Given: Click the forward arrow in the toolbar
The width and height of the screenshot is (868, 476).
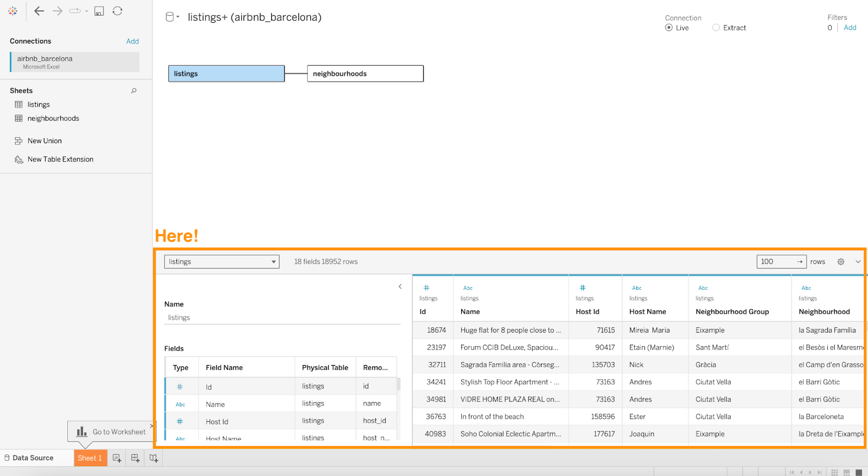Looking at the screenshot, I should 58,11.
